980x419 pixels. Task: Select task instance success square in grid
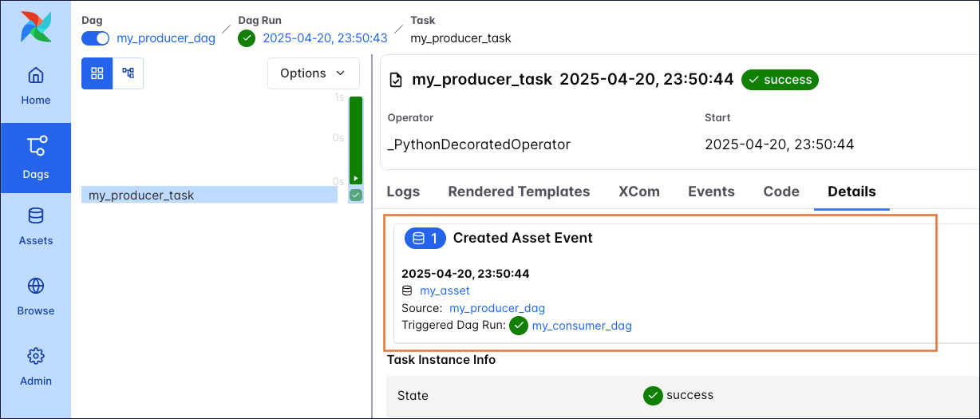click(356, 195)
